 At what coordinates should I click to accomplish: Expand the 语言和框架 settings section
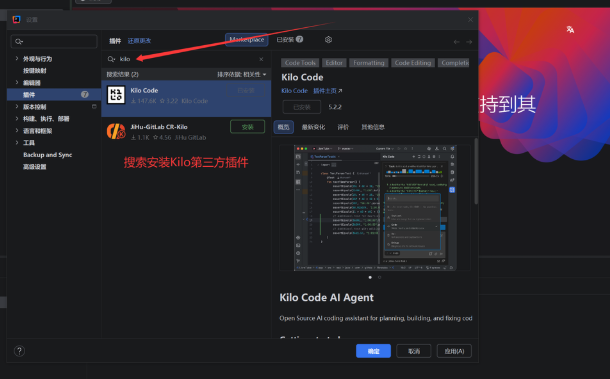[17, 130]
